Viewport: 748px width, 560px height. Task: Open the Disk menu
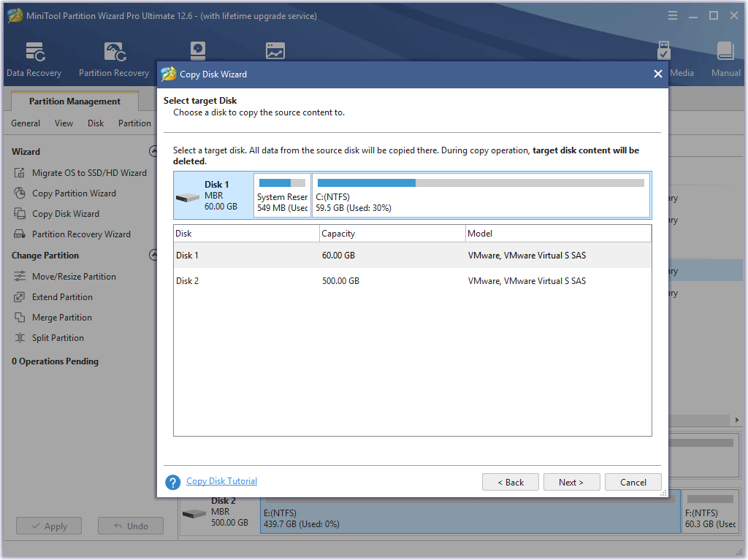coord(96,123)
